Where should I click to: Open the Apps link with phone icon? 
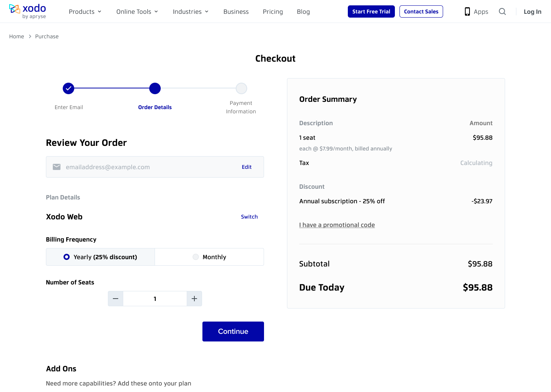point(476,11)
